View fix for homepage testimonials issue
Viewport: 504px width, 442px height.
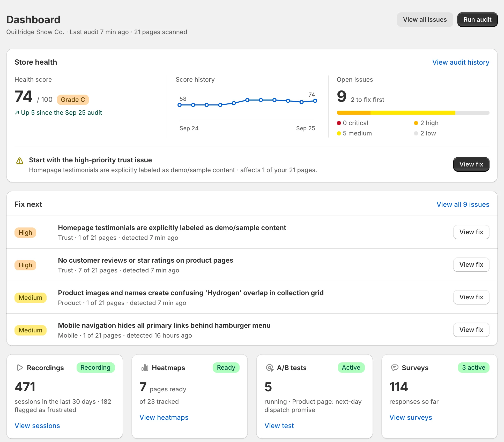[x=471, y=232]
